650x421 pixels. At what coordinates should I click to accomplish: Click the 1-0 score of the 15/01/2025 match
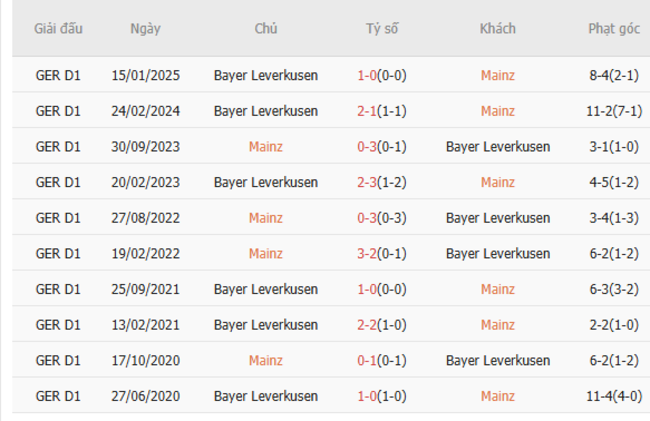point(366,74)
